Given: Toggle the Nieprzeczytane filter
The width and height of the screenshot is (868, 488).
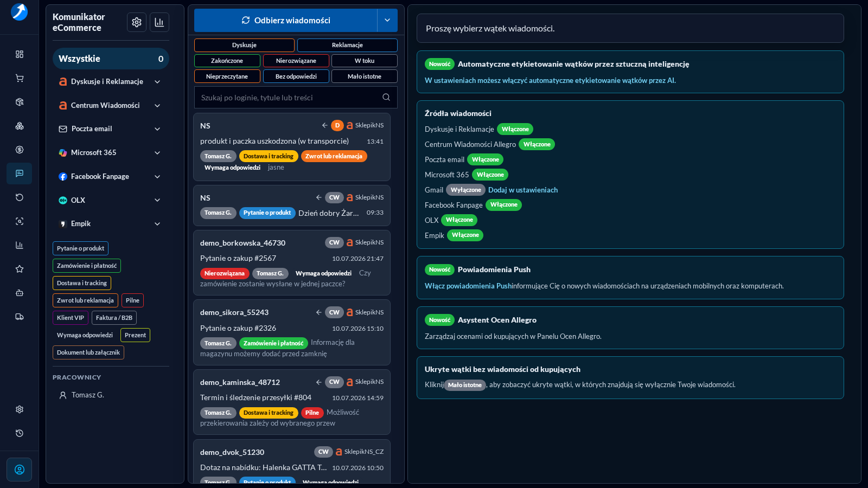Looking at the screenshot, I should tap(227, 76).
